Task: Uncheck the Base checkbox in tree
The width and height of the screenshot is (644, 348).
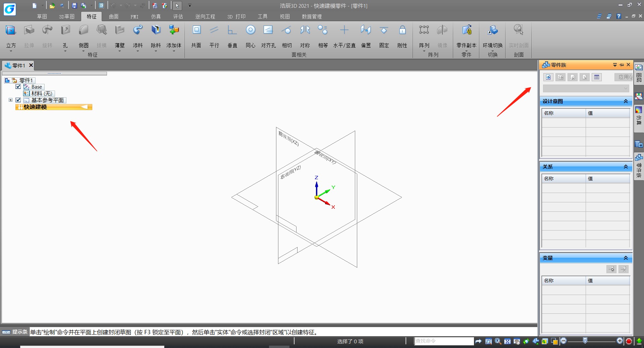Action: coord(18,87)
